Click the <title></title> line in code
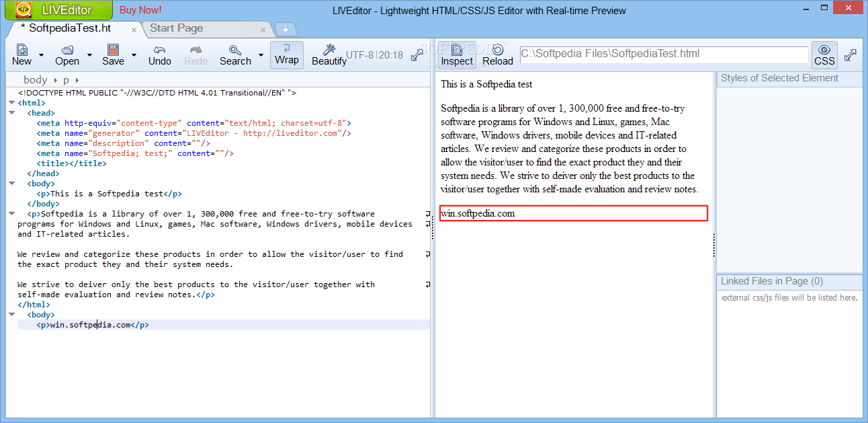Viewport: 868px width, 423px height. (71, 163)
